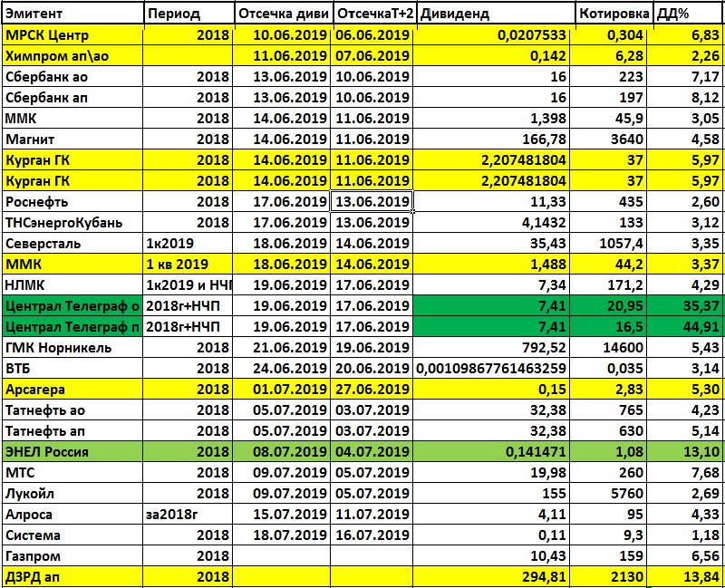Select Химпром ап\ао cell
725x588 pixels.
(x=72, y=56)
